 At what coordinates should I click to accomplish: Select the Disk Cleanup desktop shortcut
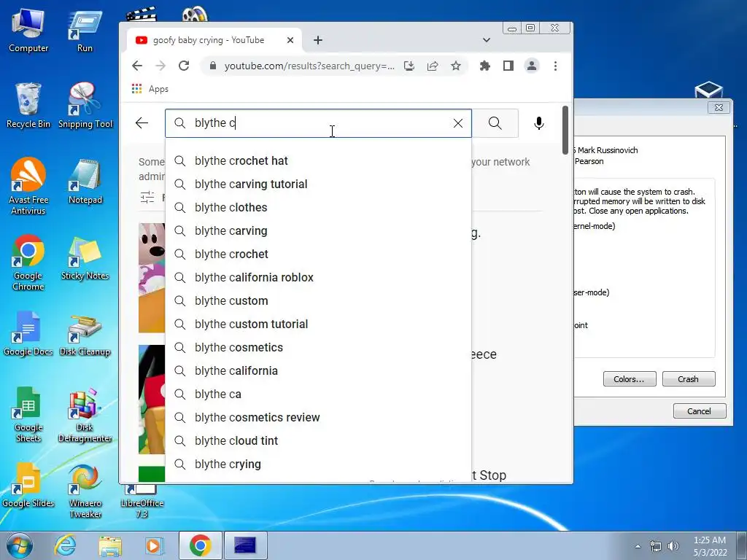(x=85, y=333)
